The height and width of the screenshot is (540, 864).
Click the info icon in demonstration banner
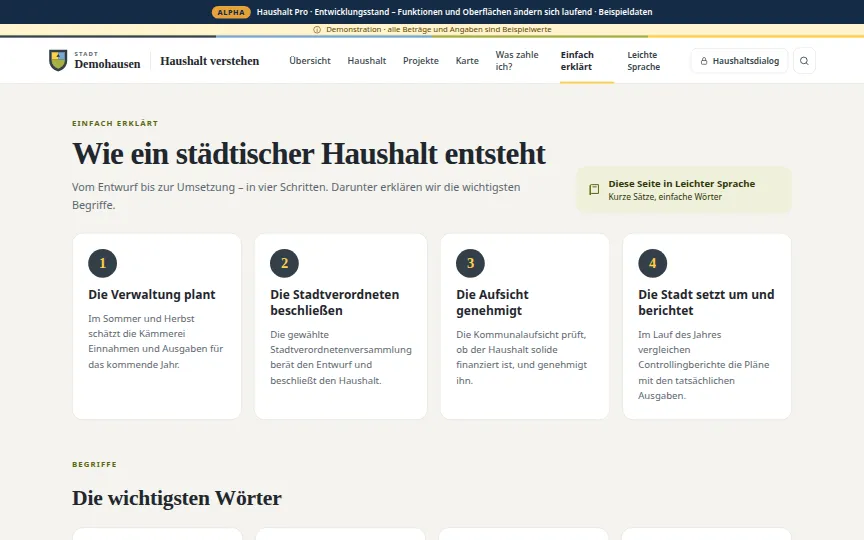317,30
